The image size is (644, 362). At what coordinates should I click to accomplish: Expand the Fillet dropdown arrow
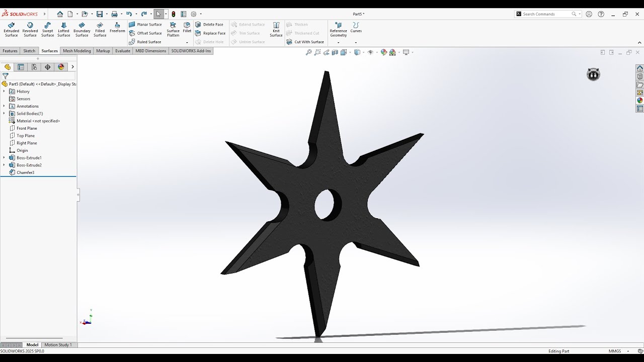187,43
